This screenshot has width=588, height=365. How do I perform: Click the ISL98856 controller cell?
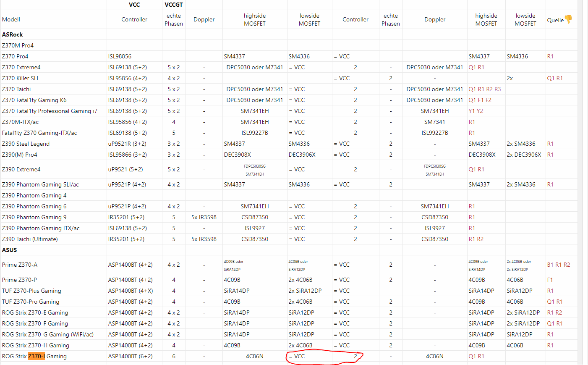point(134,56)
